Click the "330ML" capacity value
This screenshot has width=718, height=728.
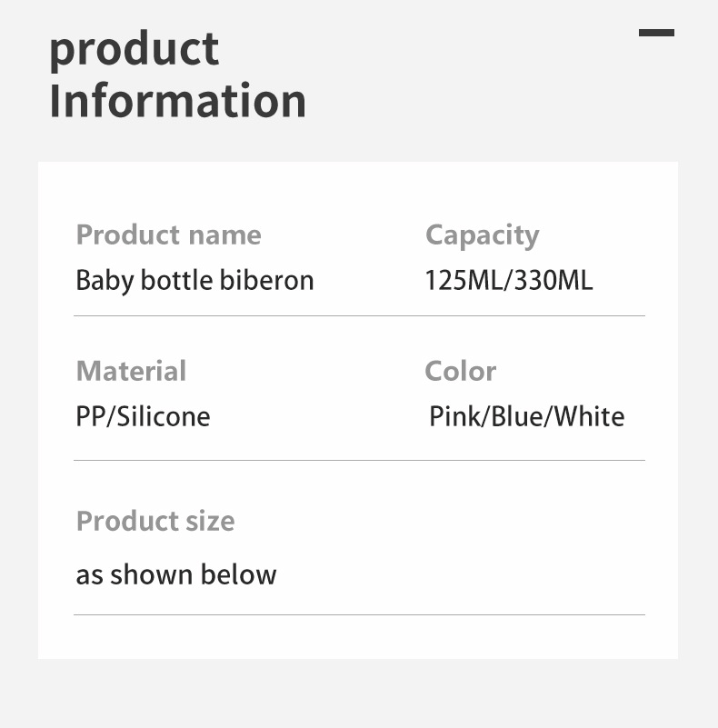pyautogui.click(x=553, y=280)
